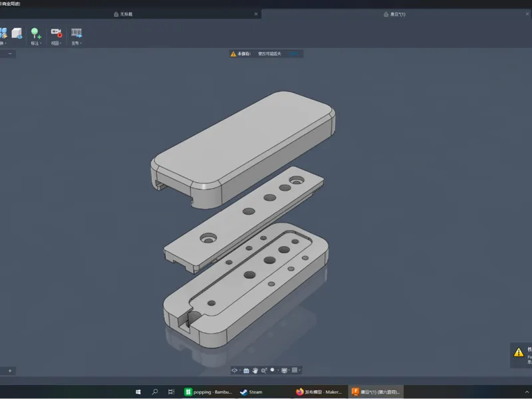Collapse the browser panel minus button
The image size is (532, 399).
(10, 54)
